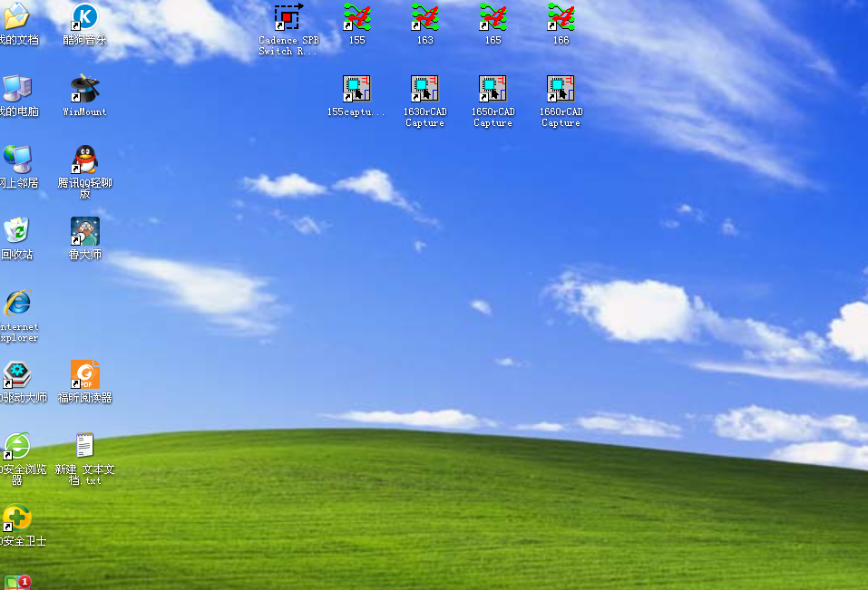Viewport: 868px width, 590px height.
Task: Launch the 安全浏览器 shortcut
Action: click(x=17, y=446)
